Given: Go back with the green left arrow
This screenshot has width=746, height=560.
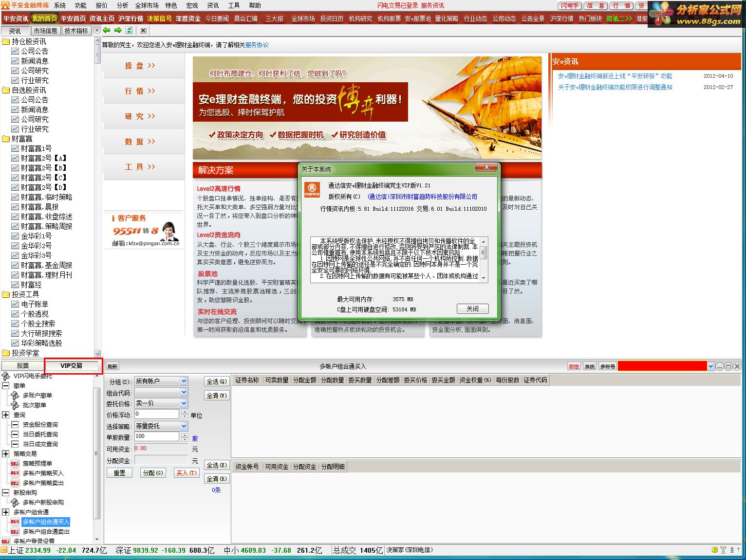Looking at the screenshot, I should tap(107, 30).
